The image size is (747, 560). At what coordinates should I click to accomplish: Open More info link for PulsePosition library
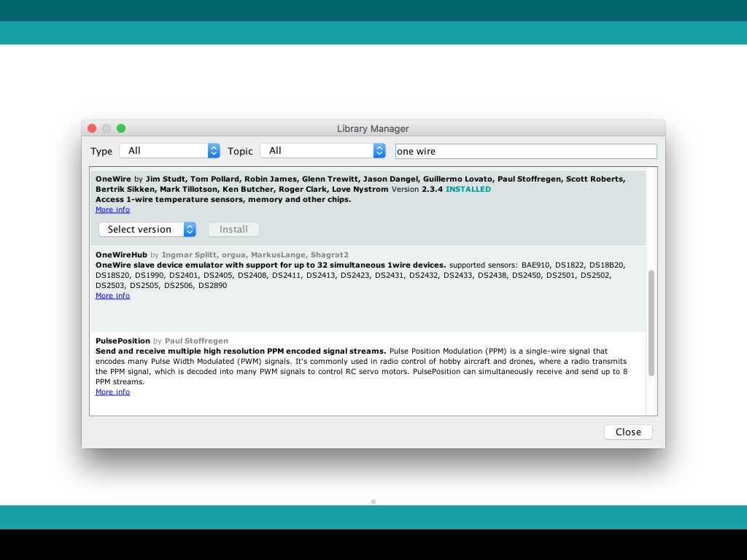[x=112, y=392]
